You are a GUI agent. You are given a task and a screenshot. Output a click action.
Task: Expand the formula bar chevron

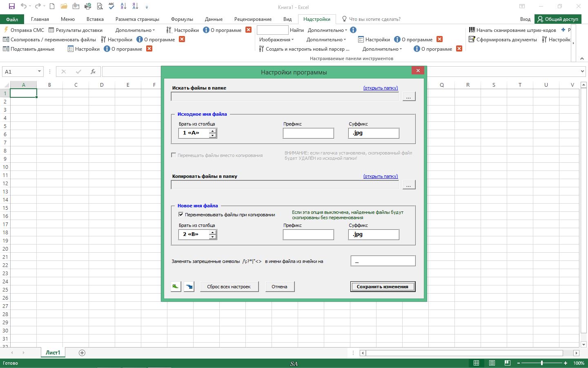pos(583,72)
